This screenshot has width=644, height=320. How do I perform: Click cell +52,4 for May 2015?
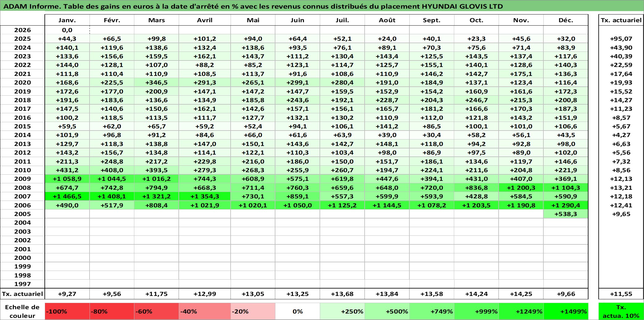253,126
